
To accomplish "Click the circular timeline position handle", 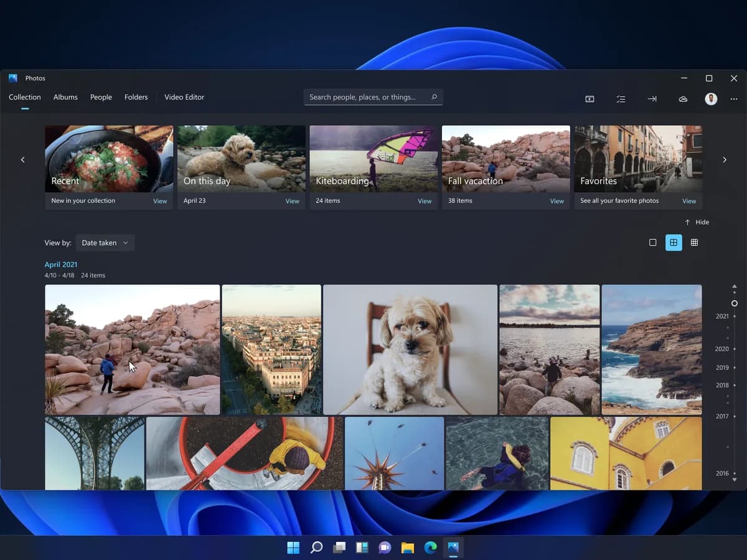I will pos(735,303).
